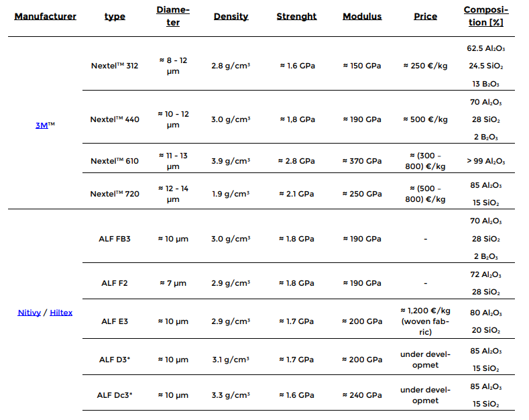Click the '13 B₂O₃' composition value

click(x=486, y=84)
